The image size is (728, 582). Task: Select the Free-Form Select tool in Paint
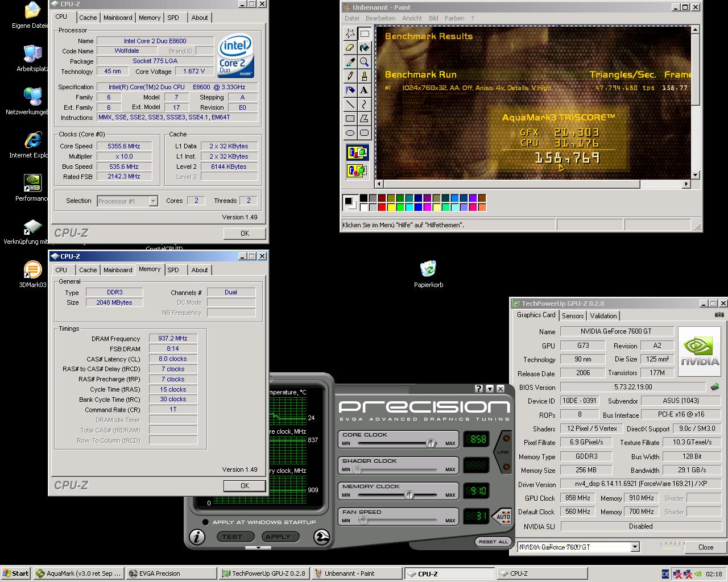pos(350,34)
